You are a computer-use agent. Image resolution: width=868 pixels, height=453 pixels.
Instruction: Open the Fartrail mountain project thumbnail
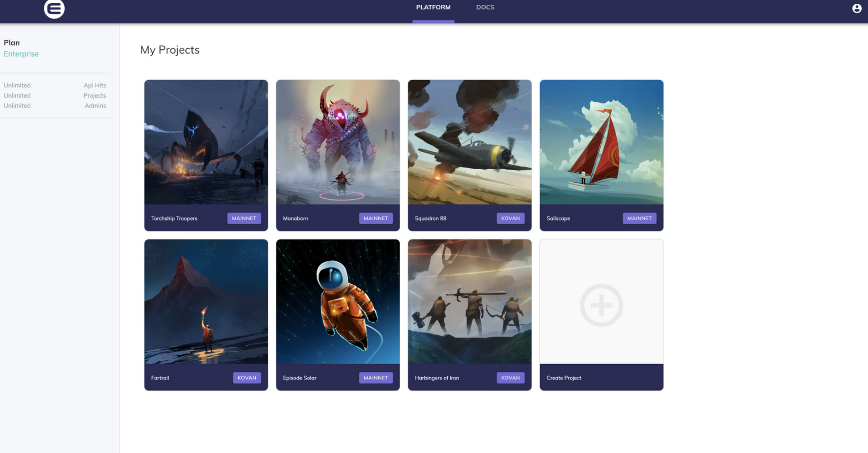206,302
